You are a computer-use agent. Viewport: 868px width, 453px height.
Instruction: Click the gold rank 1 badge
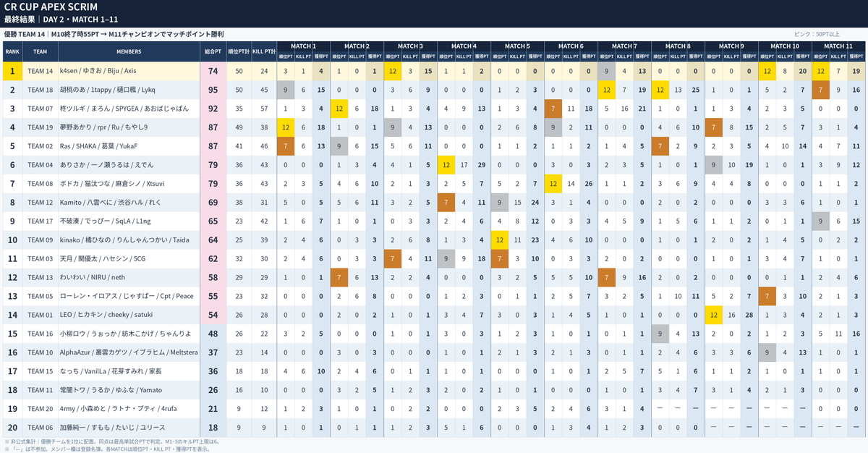(x=12, y=71)
